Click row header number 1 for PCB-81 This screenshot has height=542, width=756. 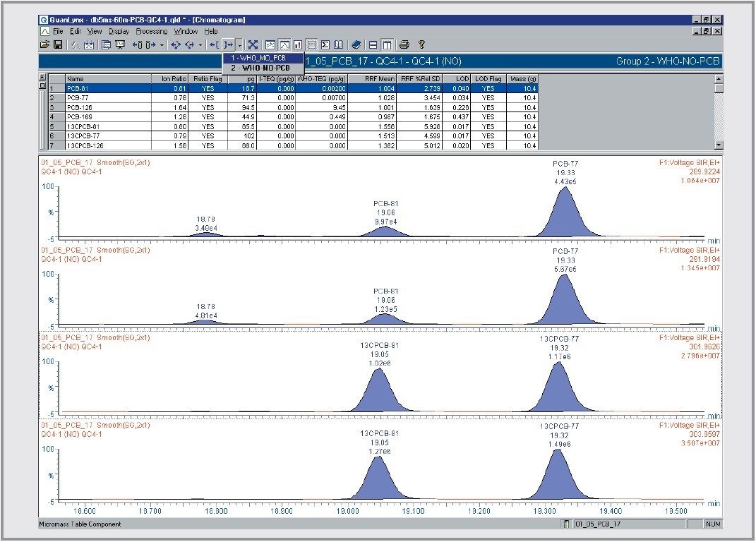coord(56,89)
